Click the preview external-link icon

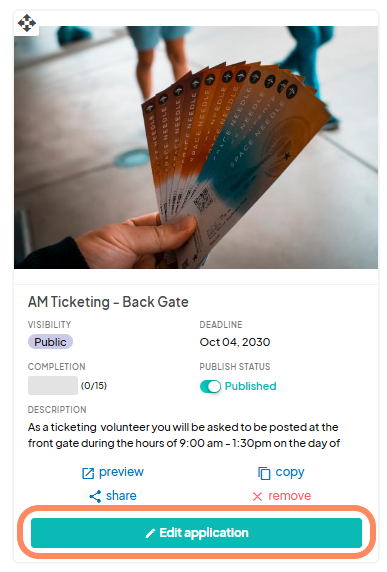click(x=88, y=473)
